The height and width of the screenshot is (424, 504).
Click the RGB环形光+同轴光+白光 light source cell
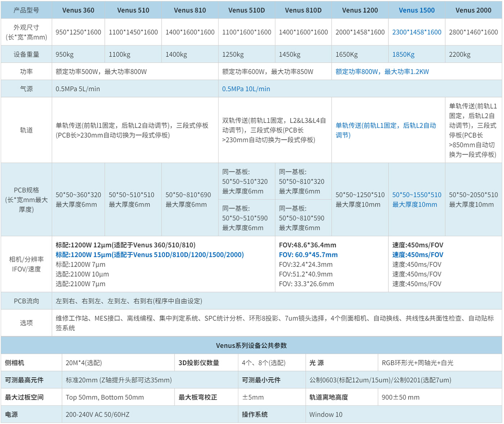click(417, 363)
